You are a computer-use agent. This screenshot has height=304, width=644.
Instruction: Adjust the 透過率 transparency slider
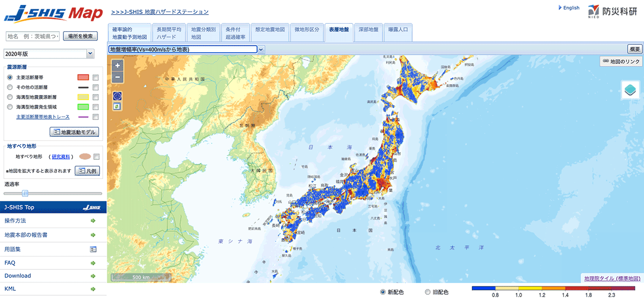[x=26, y=193]
